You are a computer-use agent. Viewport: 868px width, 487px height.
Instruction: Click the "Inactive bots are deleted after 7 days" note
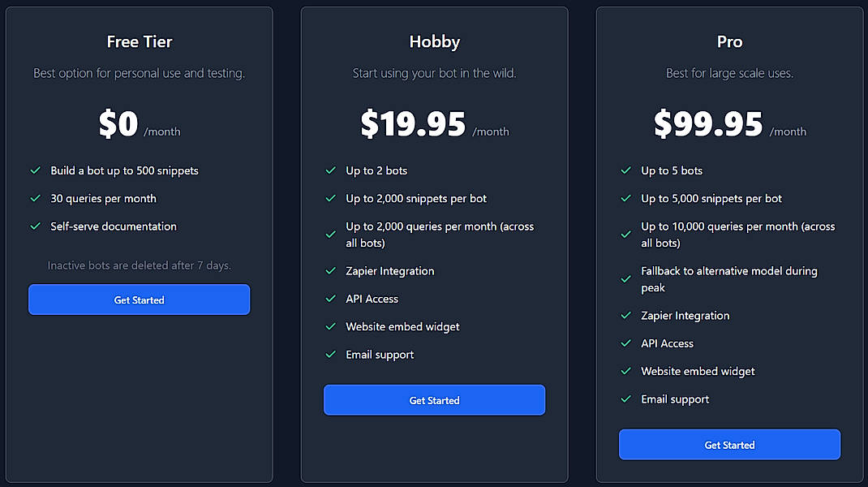pos(139,265)
